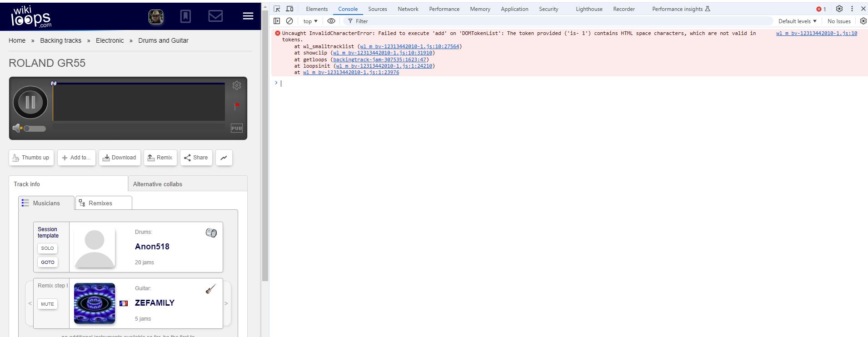868x337 pixels.
Task: Switch to the Track info tab
Action: point(68,184)
